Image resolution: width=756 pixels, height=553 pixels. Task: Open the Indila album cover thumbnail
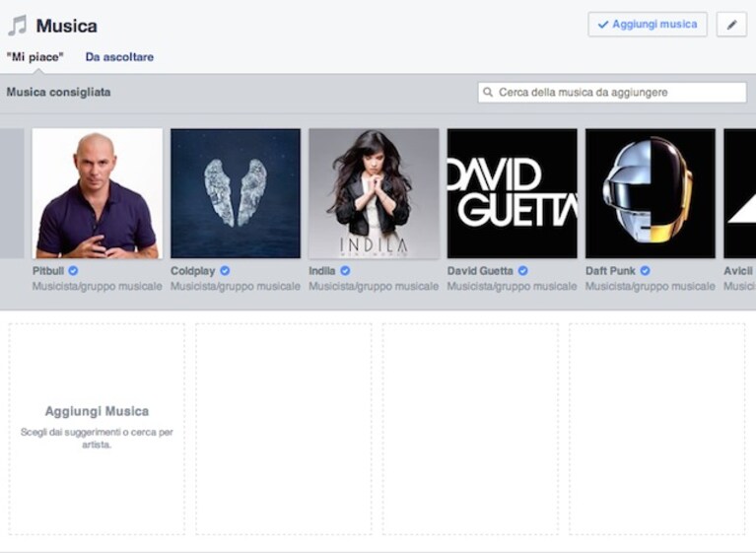374,193
